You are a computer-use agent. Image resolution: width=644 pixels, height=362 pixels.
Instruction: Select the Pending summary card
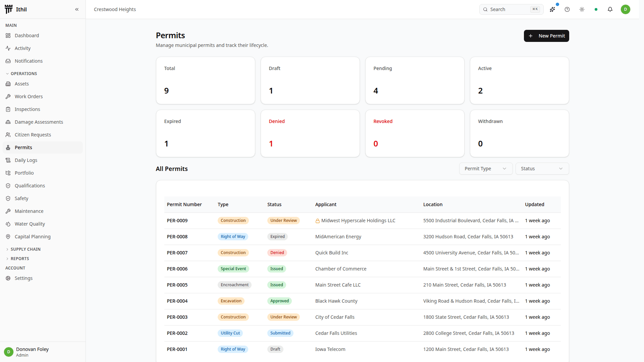point(415,80)
